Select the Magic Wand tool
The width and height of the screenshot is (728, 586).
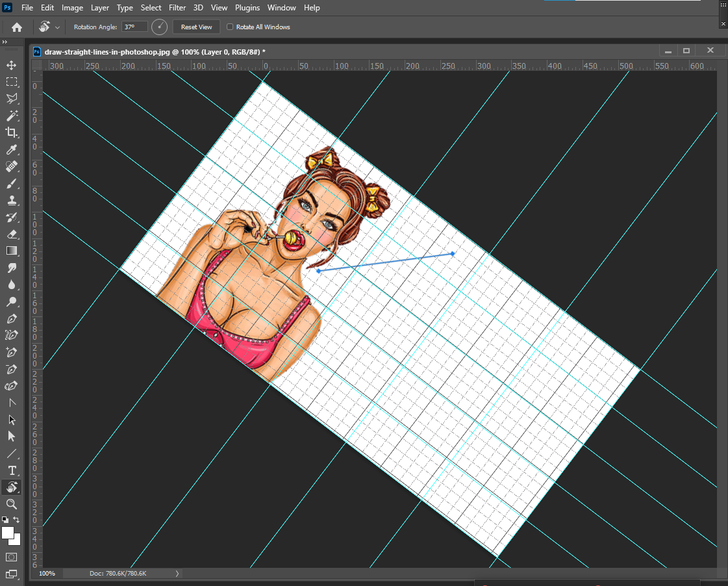(x=12, y=116)
